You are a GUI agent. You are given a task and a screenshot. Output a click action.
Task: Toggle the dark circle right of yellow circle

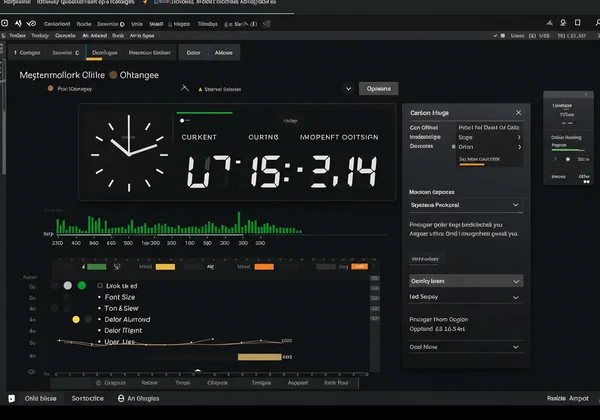(x=88, y=319)
